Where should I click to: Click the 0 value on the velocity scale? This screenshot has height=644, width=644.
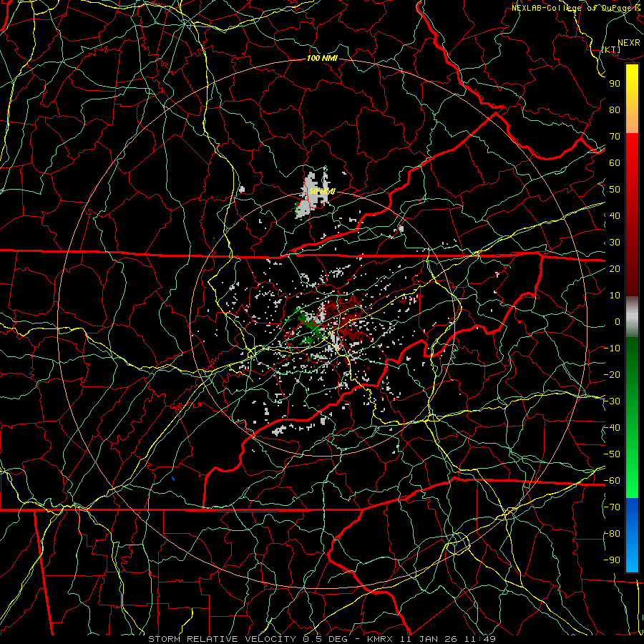point(618,322)
